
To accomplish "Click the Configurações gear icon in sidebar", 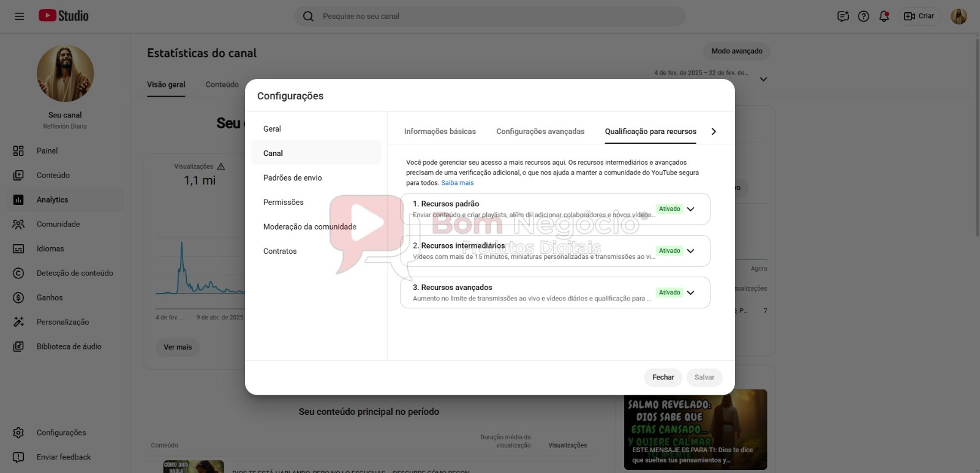I will click(18, 433).
